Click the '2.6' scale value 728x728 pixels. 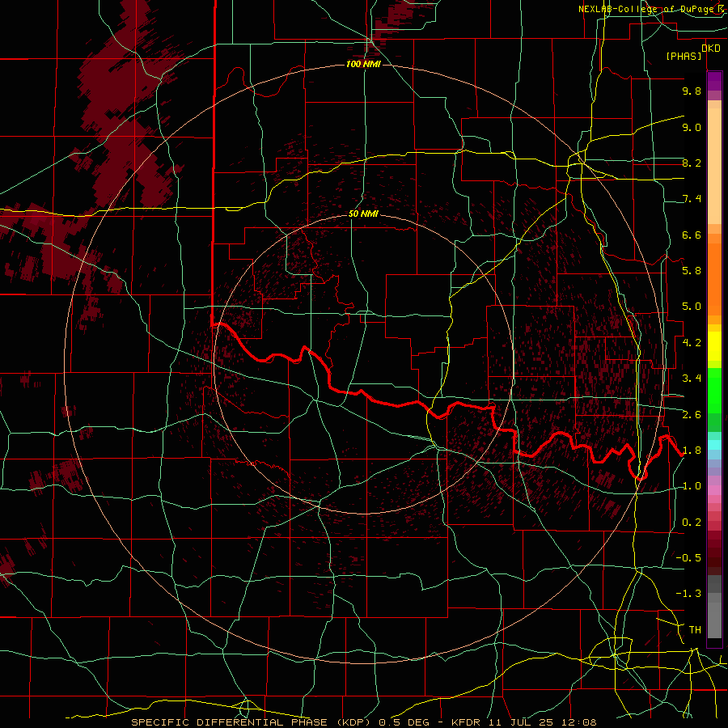(x=692, y=414)
